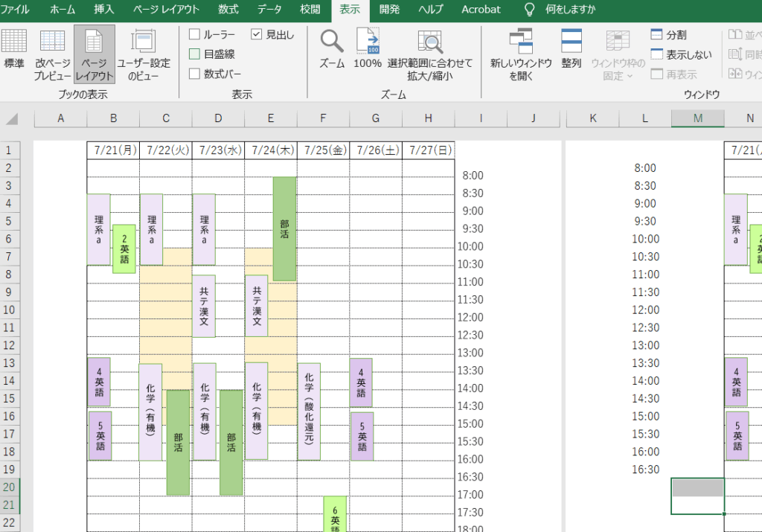Click the 分割 split button
This screenshot has height=532, width=762.
coord(669,34)
